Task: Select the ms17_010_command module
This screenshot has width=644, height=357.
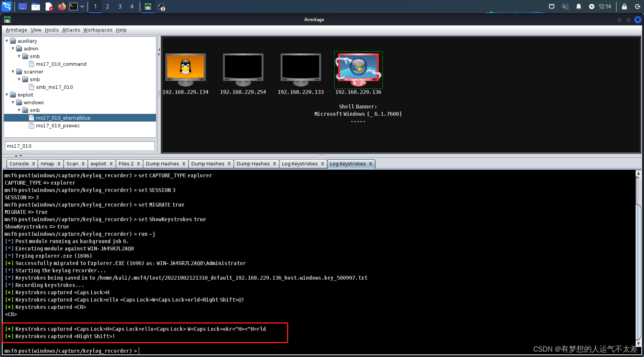Action: pyautogui.click(x=61, y=64)
